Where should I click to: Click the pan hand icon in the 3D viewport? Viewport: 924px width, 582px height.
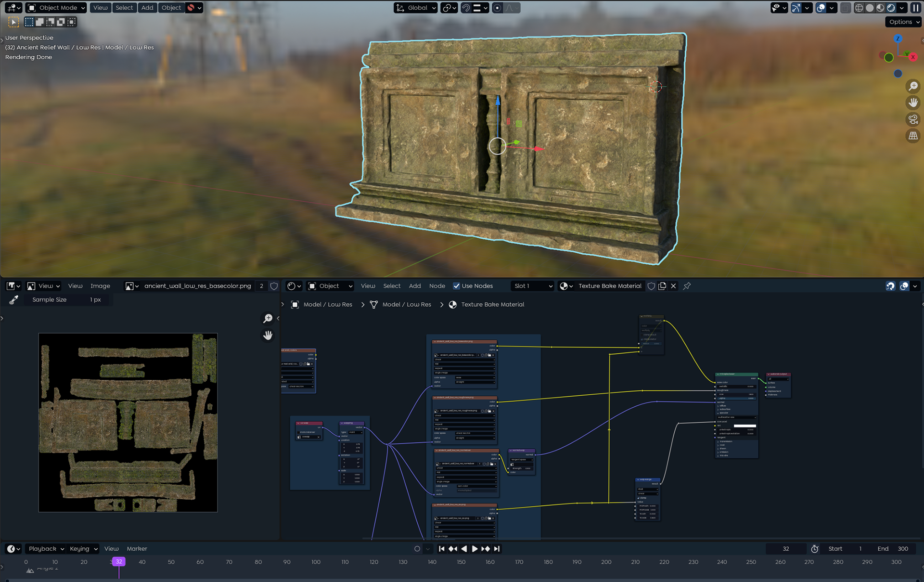point(913,103)
